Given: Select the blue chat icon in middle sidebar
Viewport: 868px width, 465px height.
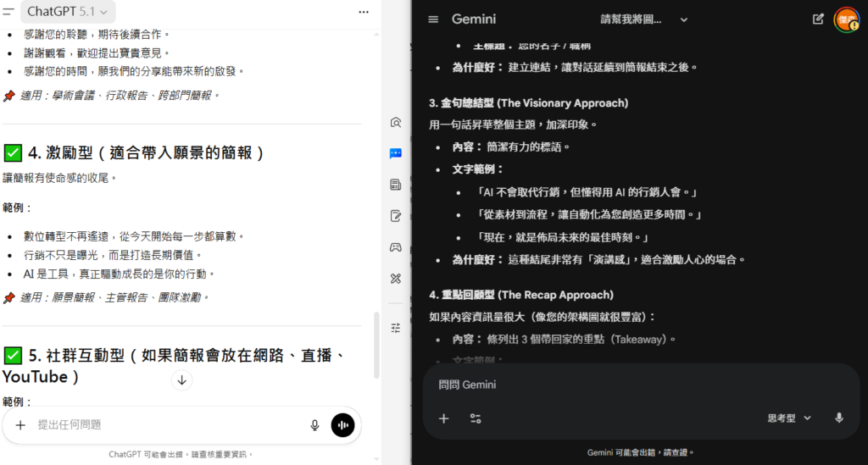Looking at the screenshot, I should (396, 153).
